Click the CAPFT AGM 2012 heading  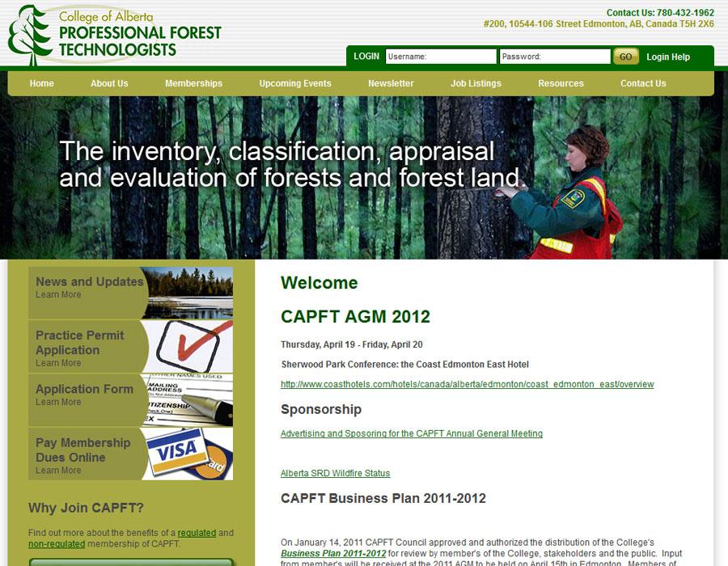point(355,316)
